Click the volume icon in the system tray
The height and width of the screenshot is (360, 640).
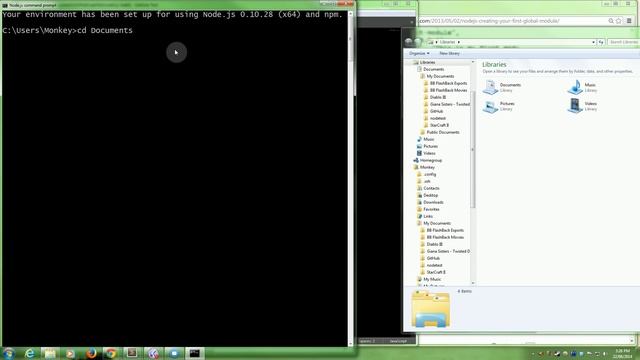point(605,354)
